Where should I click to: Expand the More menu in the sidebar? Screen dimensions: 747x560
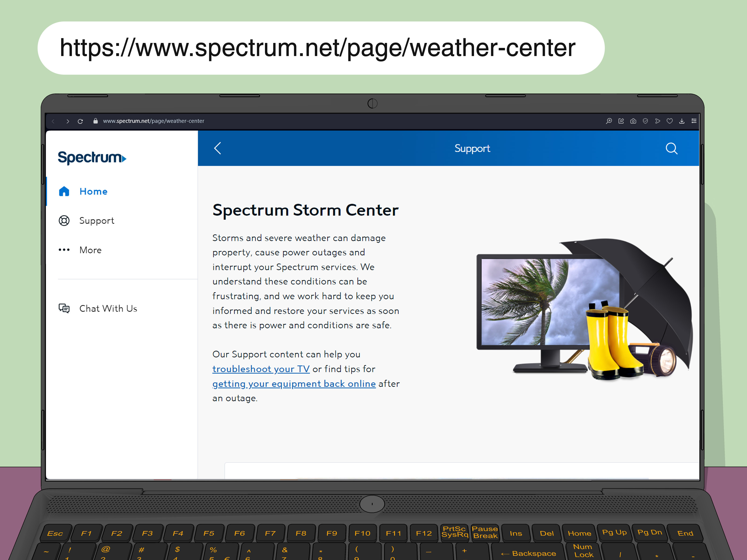pyautogui.click(x=90, y=250)
